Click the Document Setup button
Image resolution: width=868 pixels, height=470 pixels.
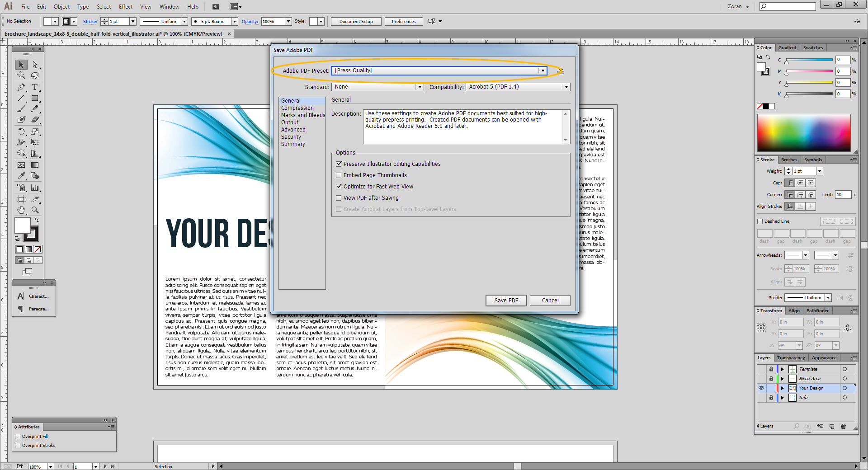pyautogui.click(x=356, y=21)
